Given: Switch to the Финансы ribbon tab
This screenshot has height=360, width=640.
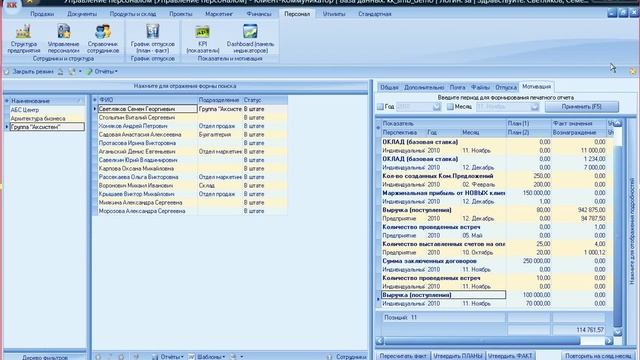Looking at the screenshot, I should click(259, 14).
